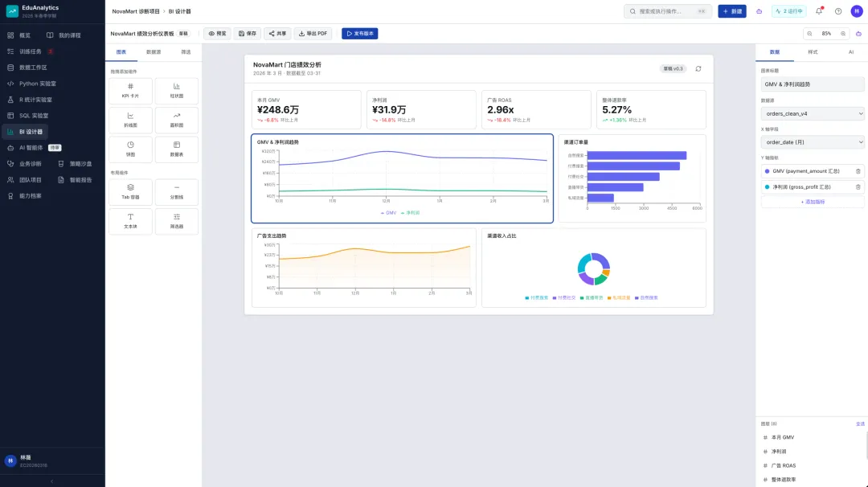Open the 数据源 tab in component panel
The height and width of the screenshot is (487, 868).
(x=154, y=52)
